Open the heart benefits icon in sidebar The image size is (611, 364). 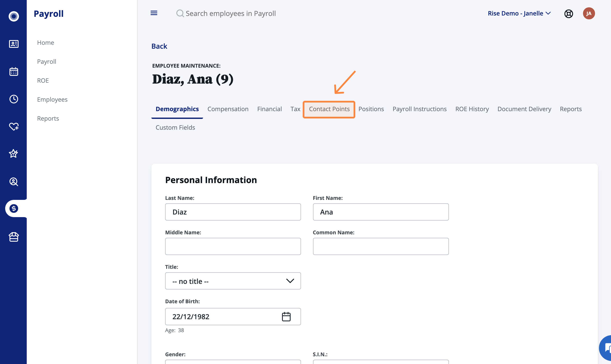point(14,126)
